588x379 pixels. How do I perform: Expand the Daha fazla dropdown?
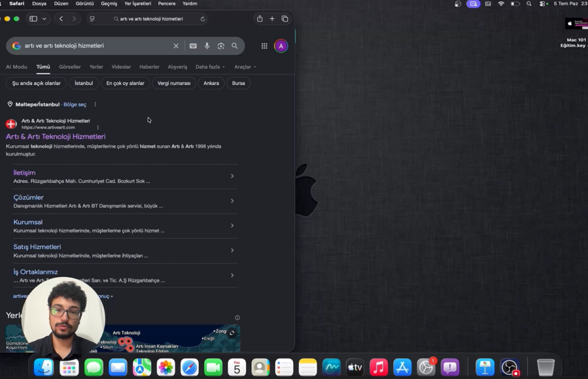(210, 67)
